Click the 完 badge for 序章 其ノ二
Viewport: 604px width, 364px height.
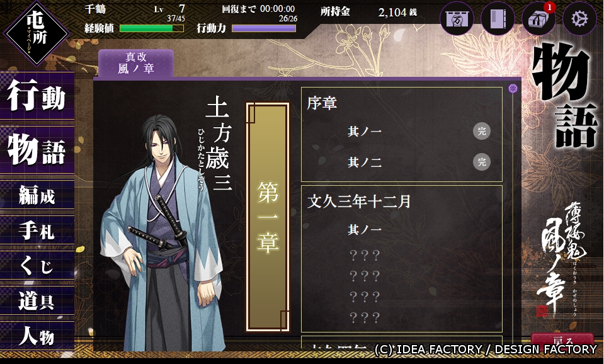[482, 162]
